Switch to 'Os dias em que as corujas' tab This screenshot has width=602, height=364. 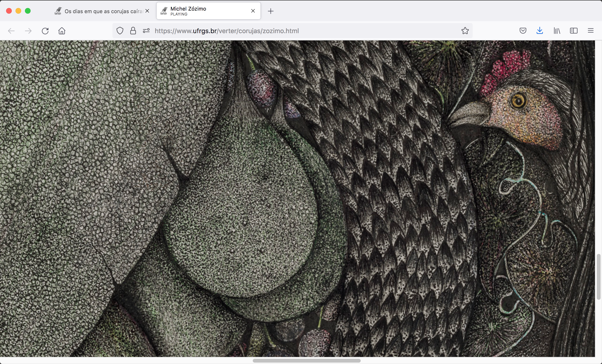(x=102, y=11)
